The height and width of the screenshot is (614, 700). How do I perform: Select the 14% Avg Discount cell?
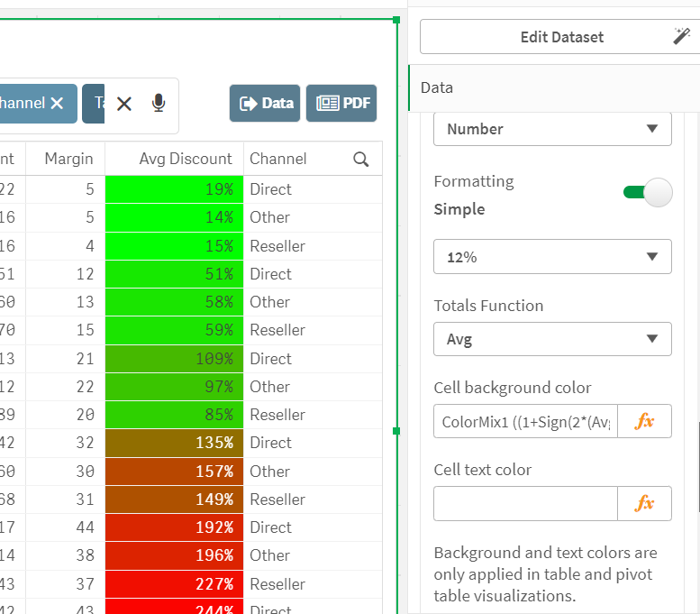click(174, 217)
